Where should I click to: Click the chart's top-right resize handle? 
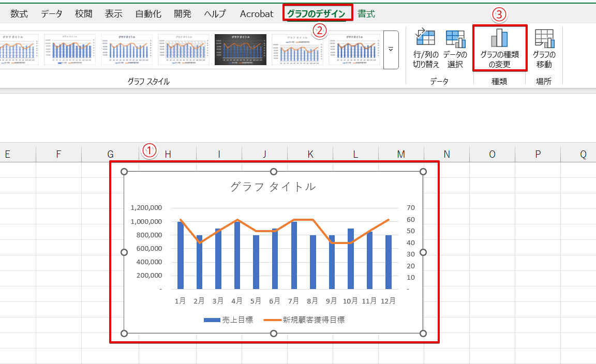pyautogui.click(x=423, y=172)
